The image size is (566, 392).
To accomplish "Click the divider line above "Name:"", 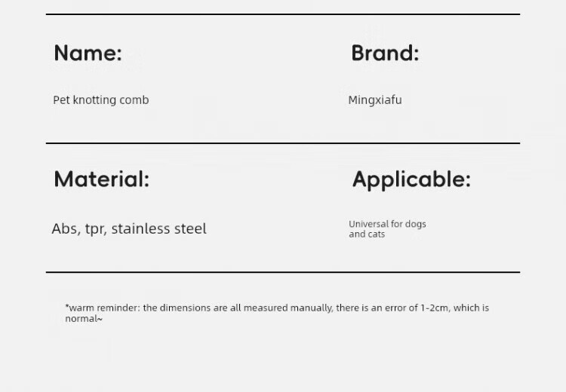I will click(x=283, y=14).
